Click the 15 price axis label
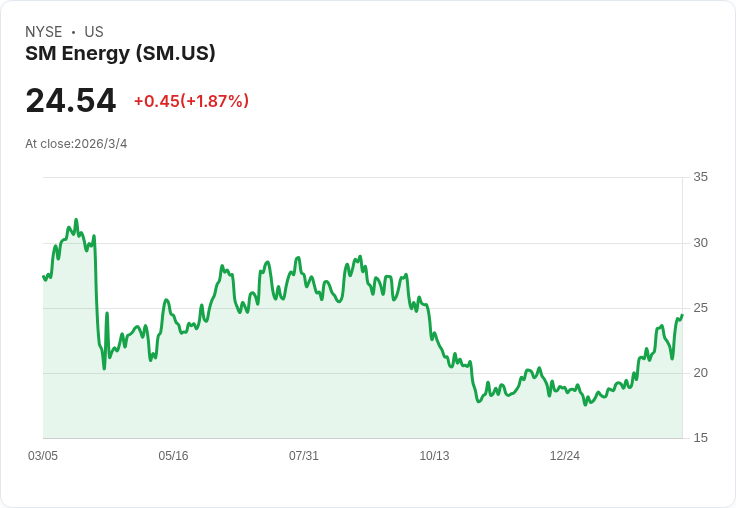Viewport: 736px width, 508px height. (x=701, y=438)
